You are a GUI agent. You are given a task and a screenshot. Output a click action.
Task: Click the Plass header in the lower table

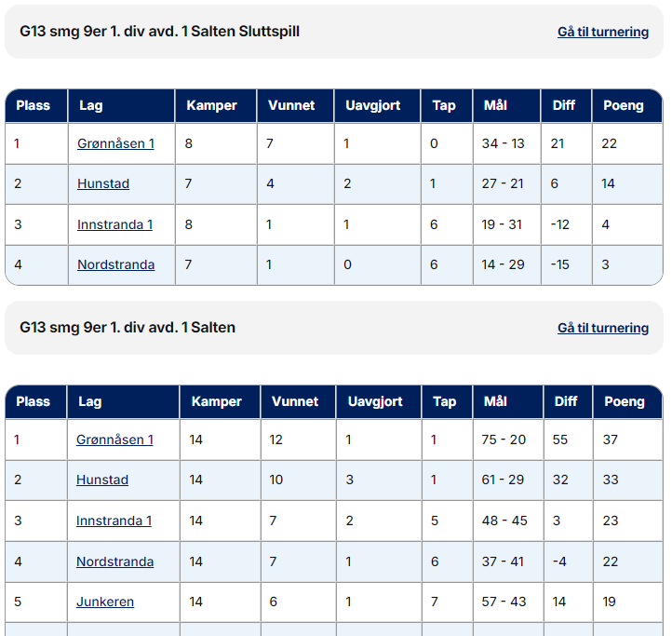pos(33,401)
